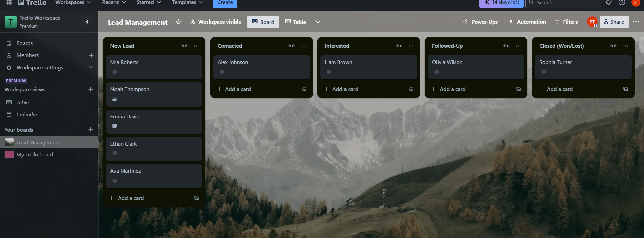Change Workspace visible setting

(216, 22)
